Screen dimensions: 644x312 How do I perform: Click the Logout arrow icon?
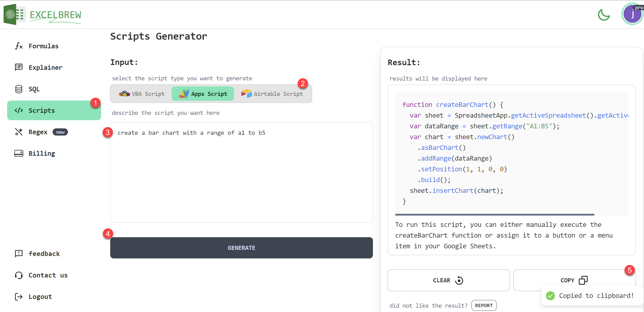click(19, 297)
